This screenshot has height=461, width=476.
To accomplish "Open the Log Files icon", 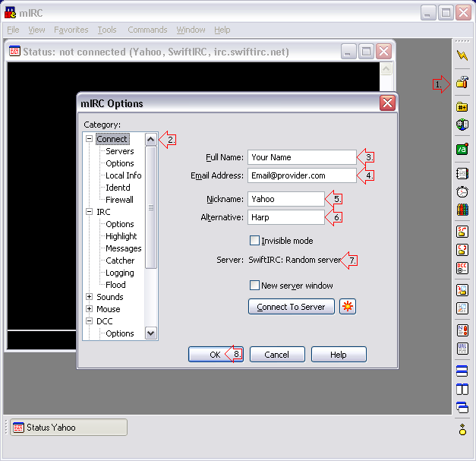I will pyautogui.click(x=462, y=308).
